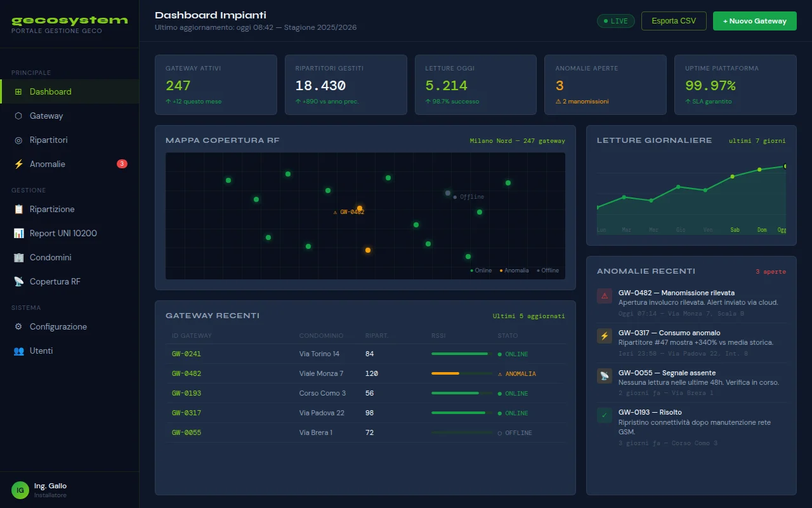The height and width of the screenshot is (508, 812).
Task: Click the gecosystem logo
Action: point(70,20)
